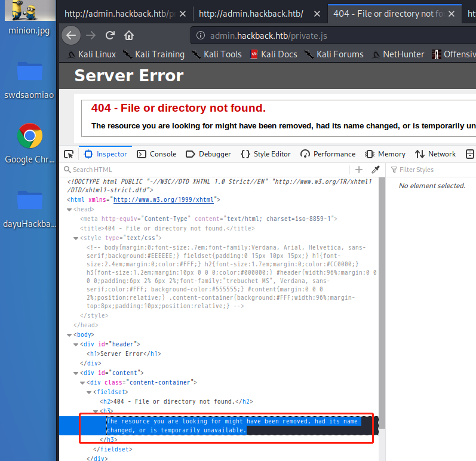Click the Kali Docs red bookmark icon
This screenshot has height=461, width=476.
point(254,54)
